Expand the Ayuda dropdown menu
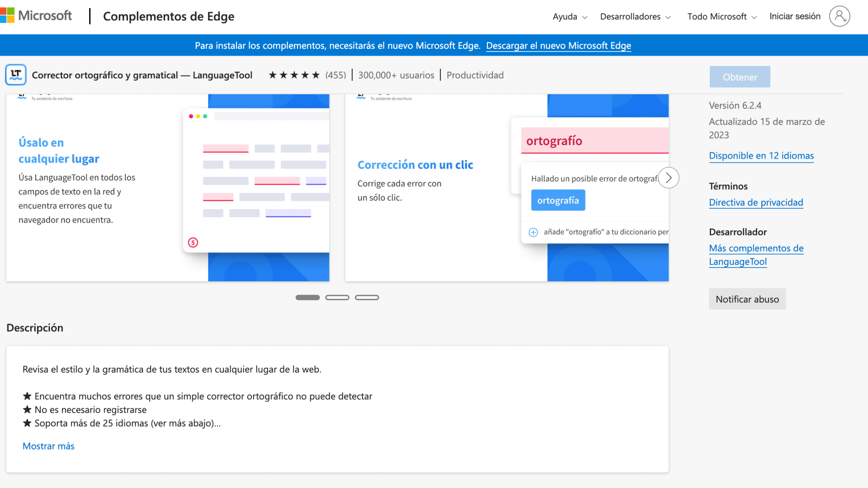Image resolution: width=868 pixels, height=488 pixels. (570, 17)
